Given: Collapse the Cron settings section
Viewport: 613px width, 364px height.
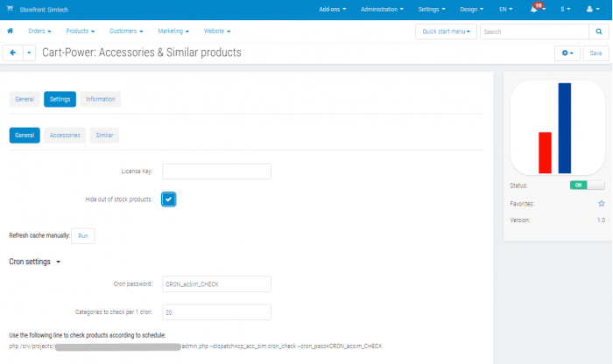Looking at the screenshot, I should (x=35, y=262).
